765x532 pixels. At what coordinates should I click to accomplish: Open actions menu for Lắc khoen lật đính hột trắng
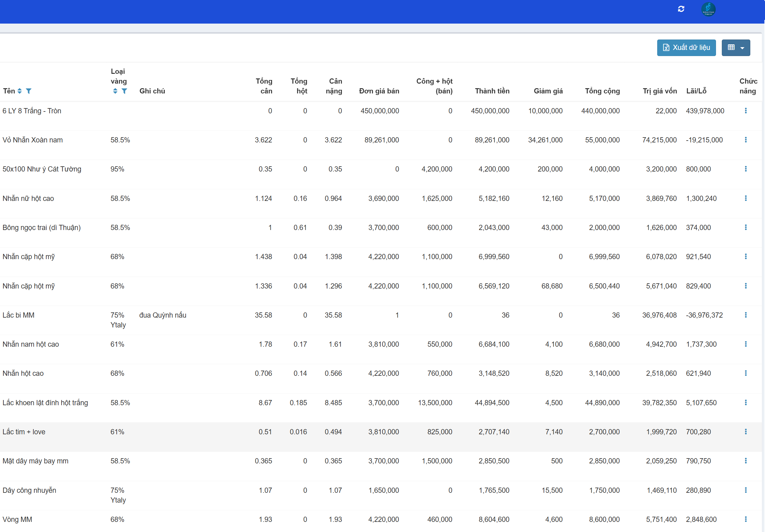pos(746,403)
